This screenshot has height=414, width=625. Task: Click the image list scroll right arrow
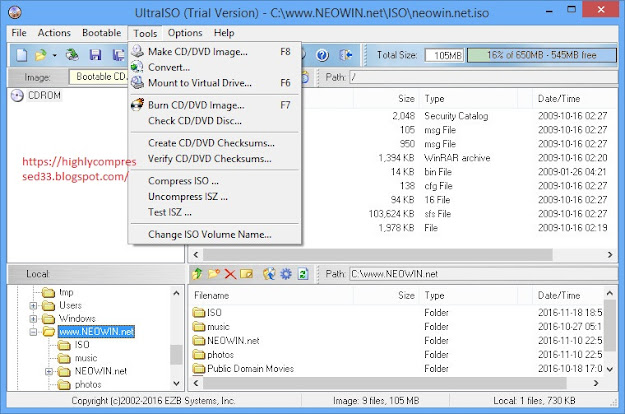(x=610, y=255)
